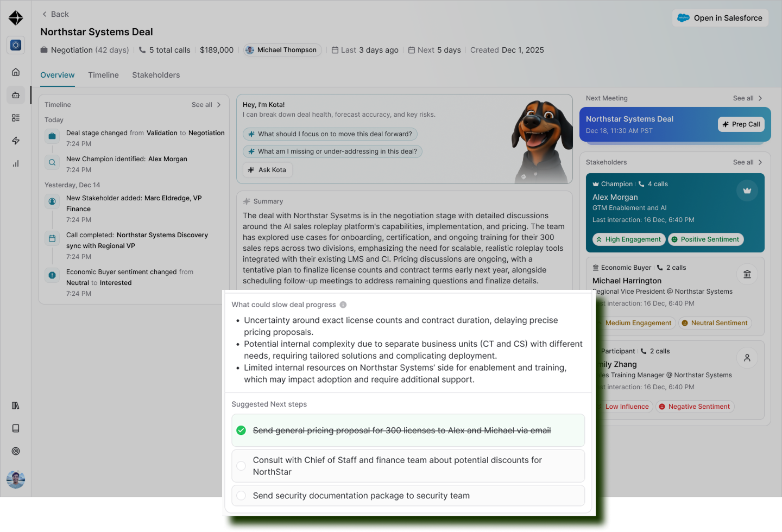Open Michael Harrington stakeholder name
The image size is (782, 532).
click(627, 281)
